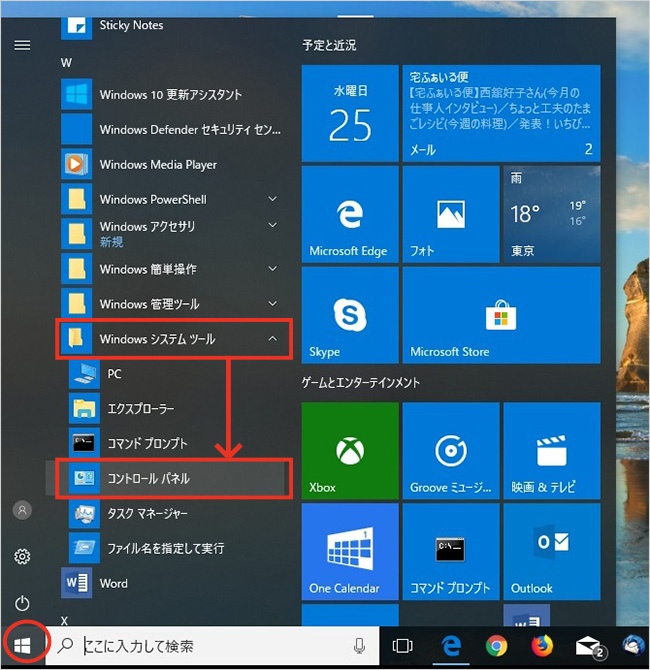Click the 予定と近況 group title
The image size is (650, 670).
click(x=329, y=45)
